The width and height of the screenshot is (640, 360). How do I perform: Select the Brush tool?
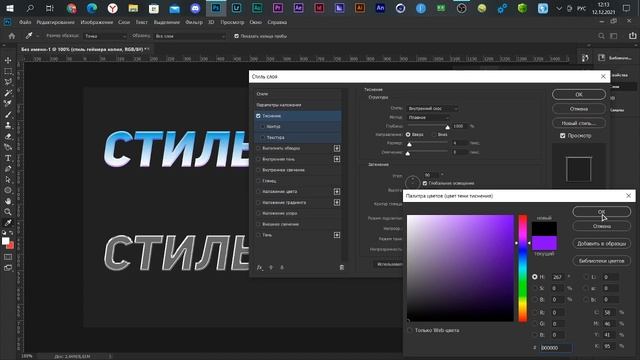[8, 115]
